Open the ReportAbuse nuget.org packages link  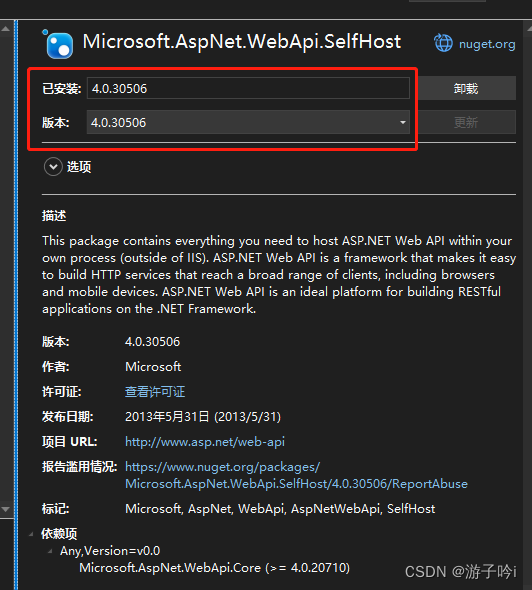point(296,475)
